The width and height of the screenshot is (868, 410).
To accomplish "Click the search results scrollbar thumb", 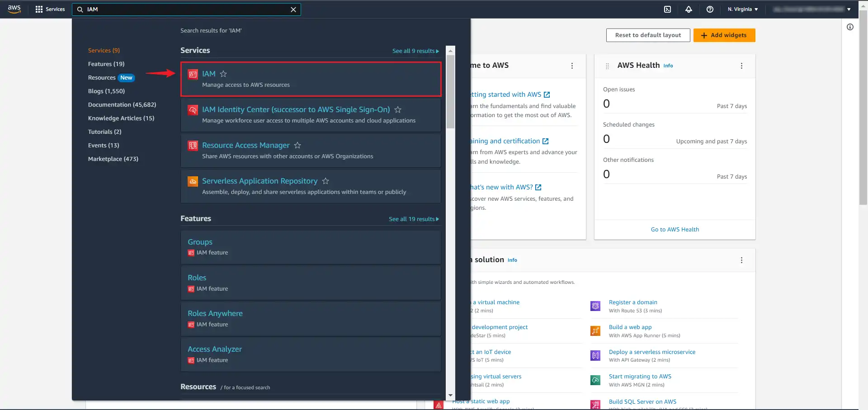I will pos(450,92).
